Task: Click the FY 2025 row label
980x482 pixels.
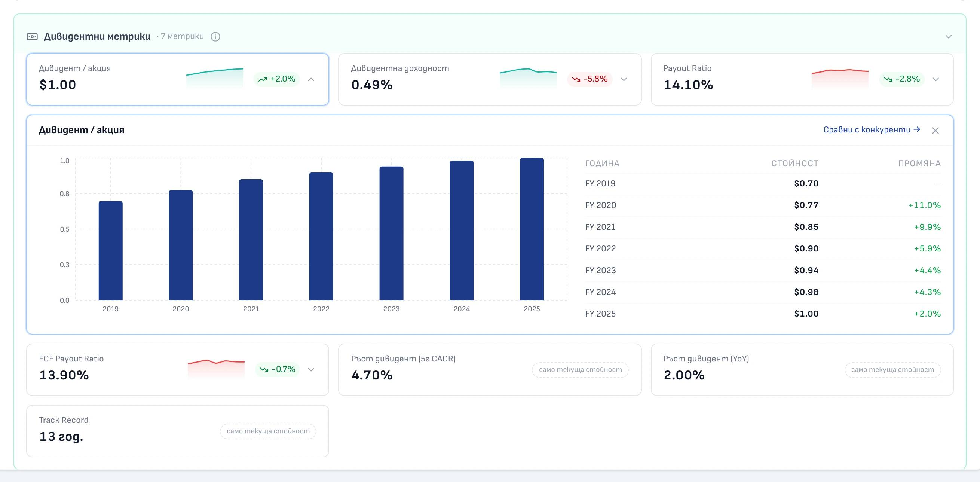Action: pyautogui.click(x=600, y=314)
